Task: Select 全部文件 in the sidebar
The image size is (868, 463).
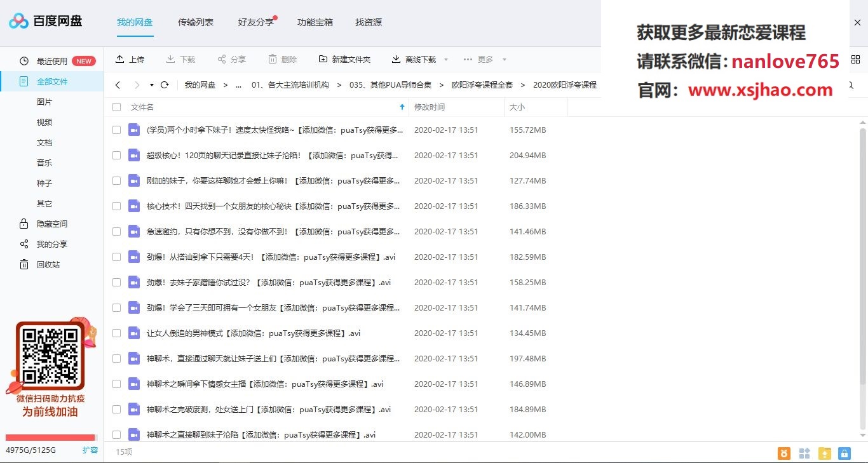Action: 52,81
